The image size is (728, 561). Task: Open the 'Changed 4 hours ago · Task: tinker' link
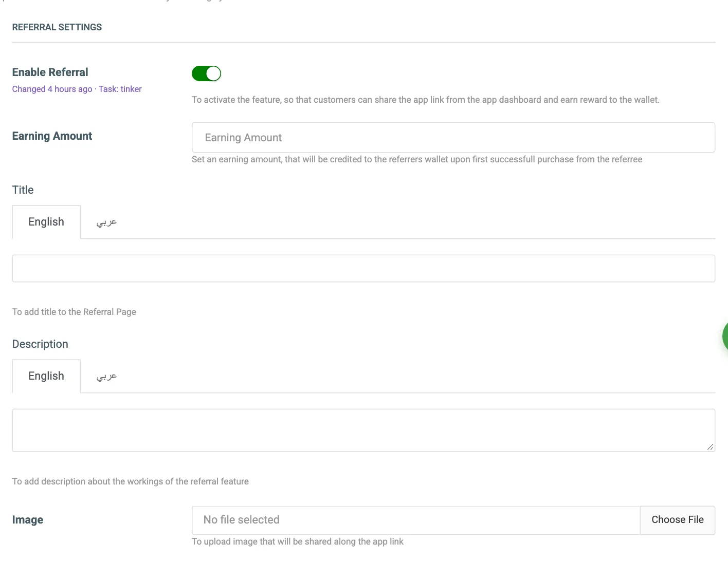point(77,89)
